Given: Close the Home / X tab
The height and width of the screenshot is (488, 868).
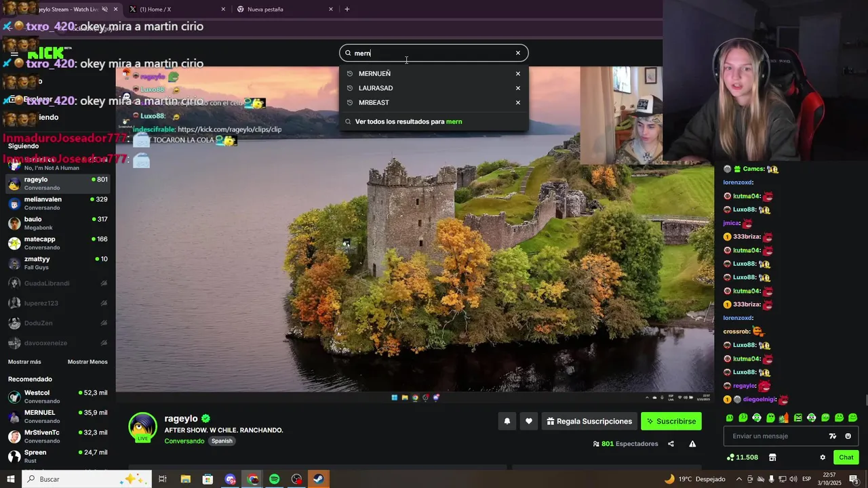Looking at the screenshot, I should click(223, 9).
